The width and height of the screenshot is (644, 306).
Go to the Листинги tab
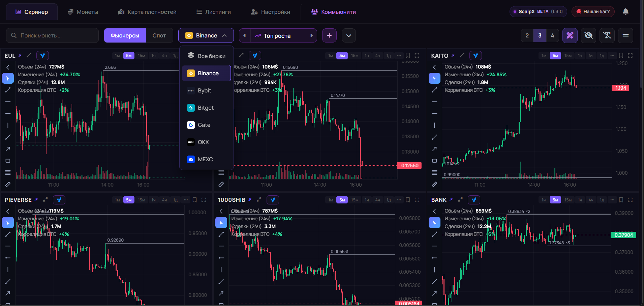tap(214, 12)
